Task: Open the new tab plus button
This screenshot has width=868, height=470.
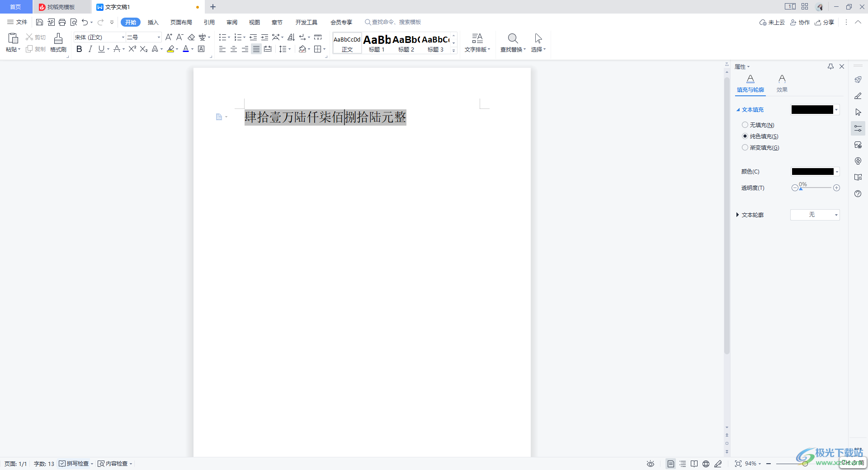Action: coord(213,7)
